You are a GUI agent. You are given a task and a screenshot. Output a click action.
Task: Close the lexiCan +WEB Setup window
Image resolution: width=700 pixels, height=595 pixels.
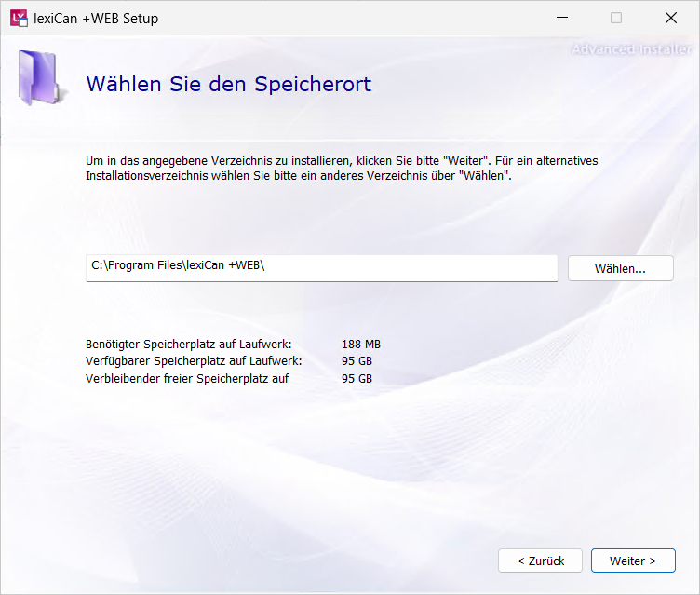(670, 18)
